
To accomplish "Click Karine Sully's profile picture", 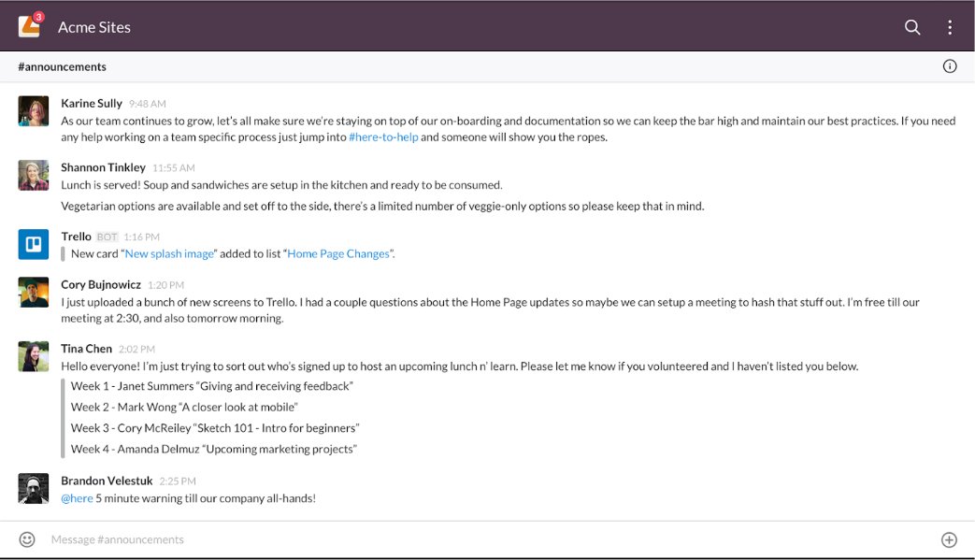I will pos(34,112).
